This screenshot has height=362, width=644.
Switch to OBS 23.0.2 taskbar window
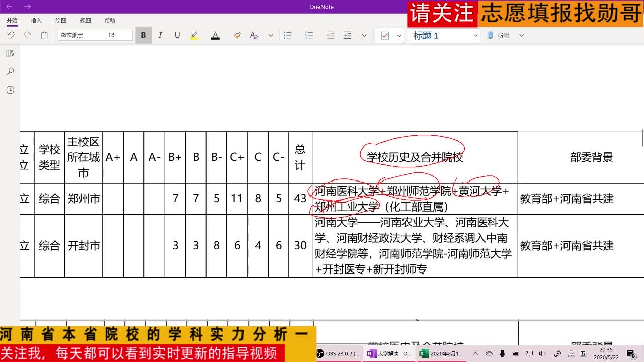tap(338, 353)
